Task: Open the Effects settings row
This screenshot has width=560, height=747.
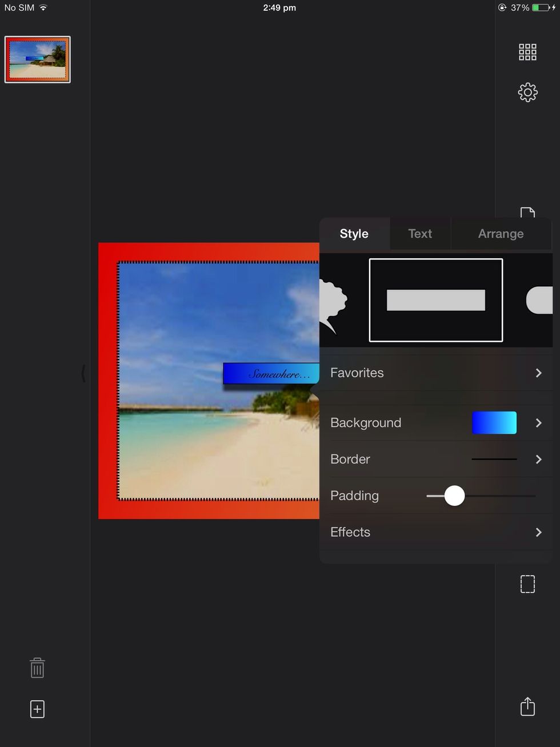Action: click(436, 532)
